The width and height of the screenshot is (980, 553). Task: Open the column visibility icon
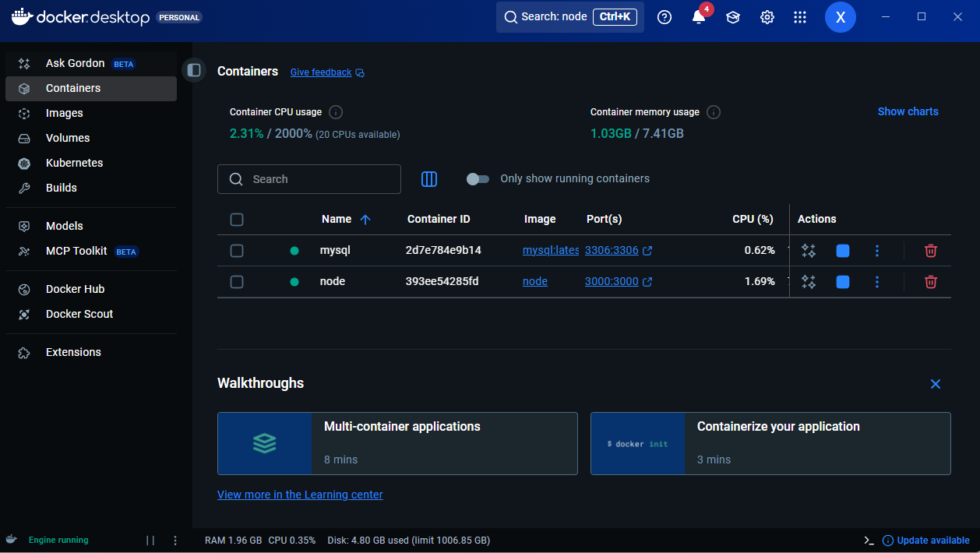(x=429, y=179)
